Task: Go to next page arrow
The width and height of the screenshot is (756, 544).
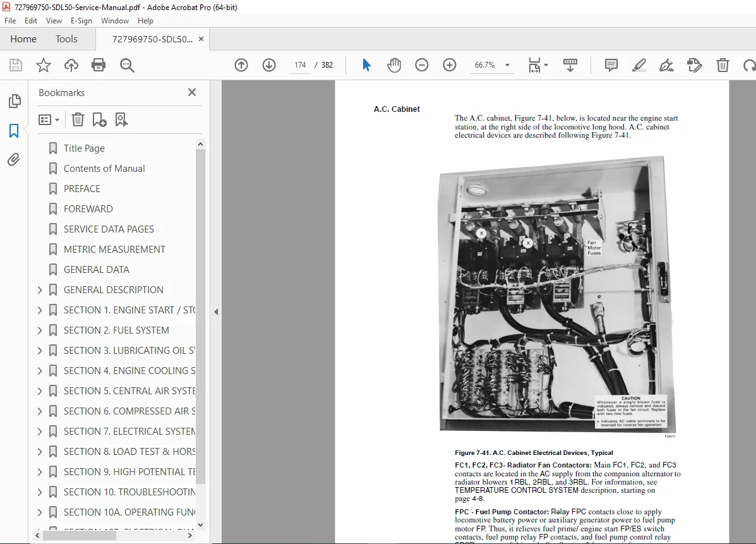Action: pos(269,65)
